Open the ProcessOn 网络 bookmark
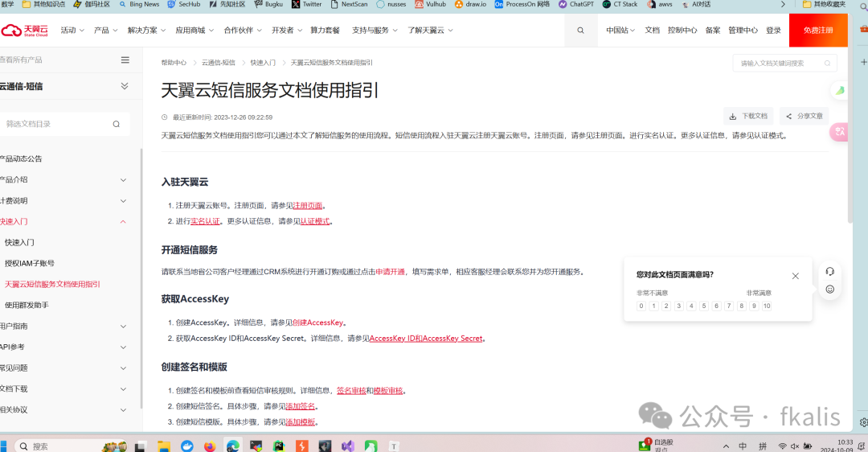 click(x=522, y=4)
